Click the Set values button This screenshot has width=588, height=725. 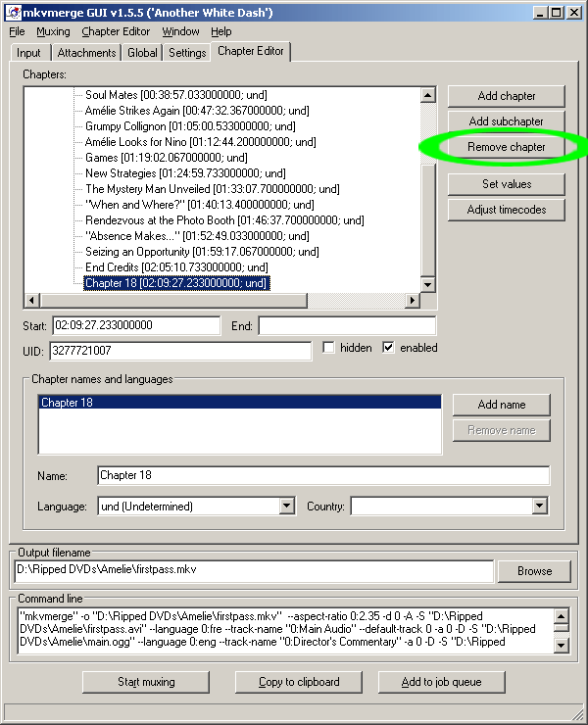[x=506, y=184]
